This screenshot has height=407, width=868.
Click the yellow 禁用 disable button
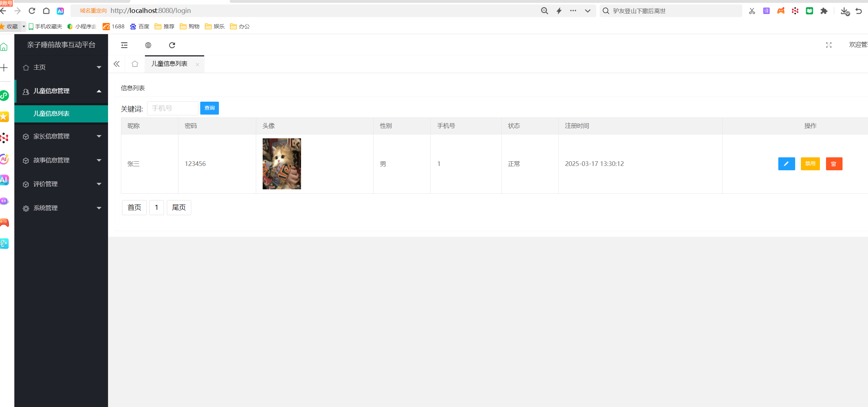click(810, 164)
